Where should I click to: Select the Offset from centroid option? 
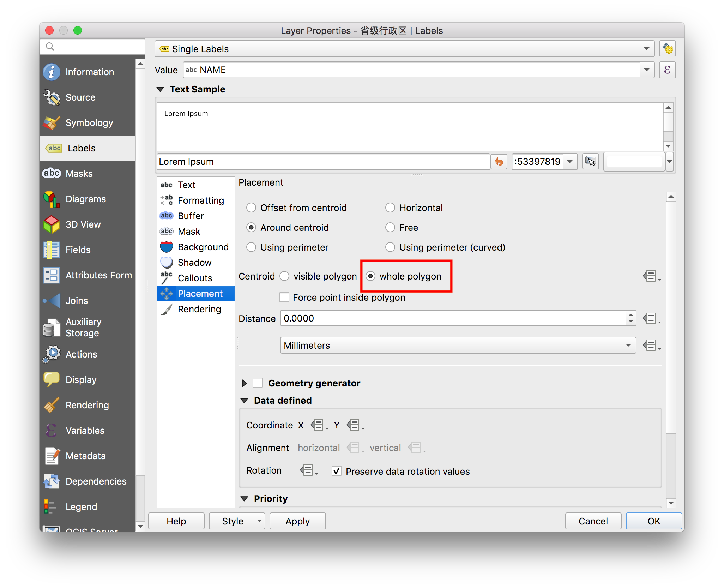coord(251,208)
